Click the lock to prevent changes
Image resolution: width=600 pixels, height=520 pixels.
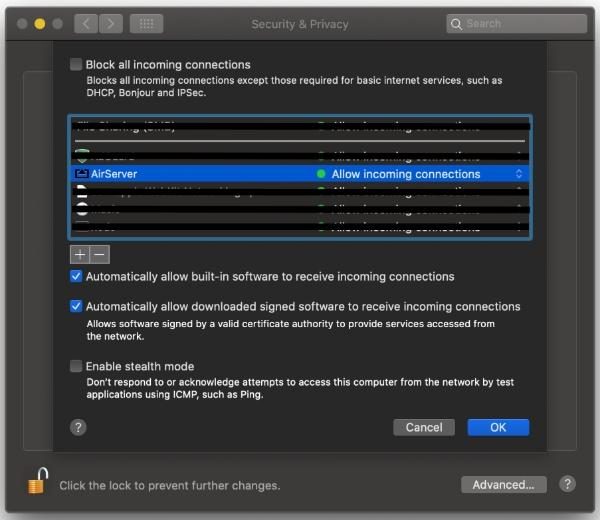(x=38, y=481)
